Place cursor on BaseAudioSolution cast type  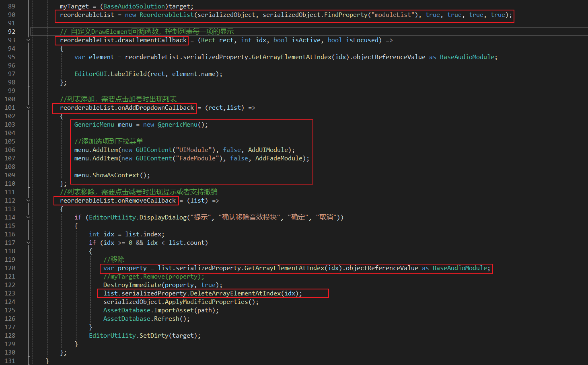pyautogui.click(x=134, y=6)
